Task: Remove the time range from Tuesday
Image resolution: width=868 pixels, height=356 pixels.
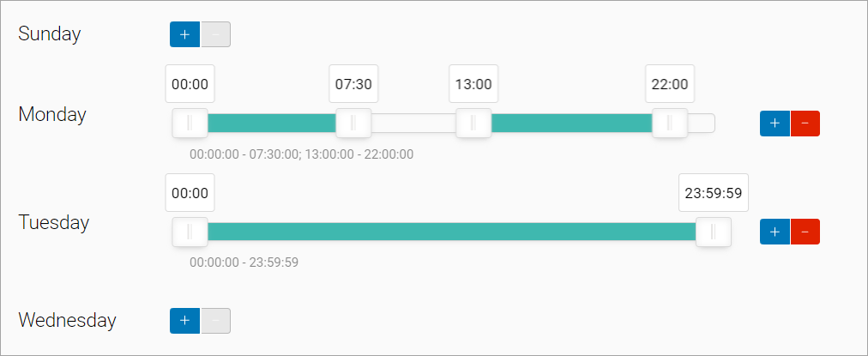Action: [805, 232]
